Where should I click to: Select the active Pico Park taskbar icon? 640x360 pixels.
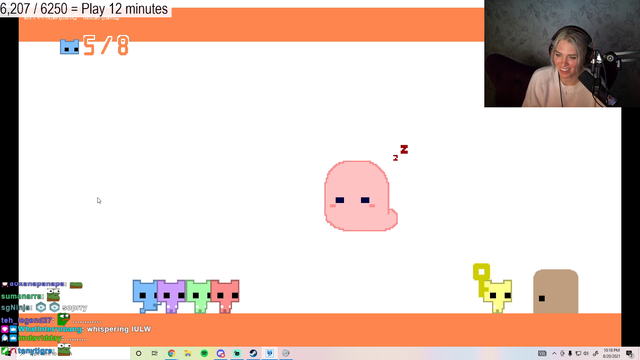coord(269,353)
